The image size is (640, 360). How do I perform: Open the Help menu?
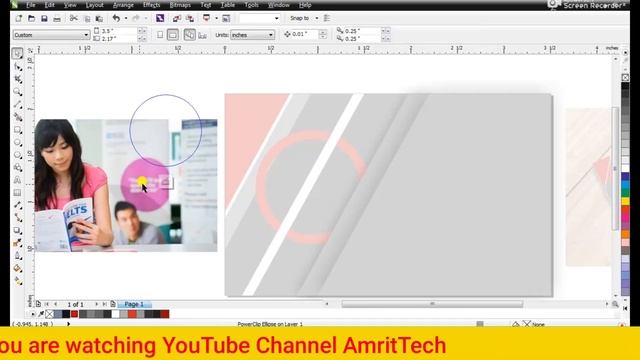click(305, 5)
